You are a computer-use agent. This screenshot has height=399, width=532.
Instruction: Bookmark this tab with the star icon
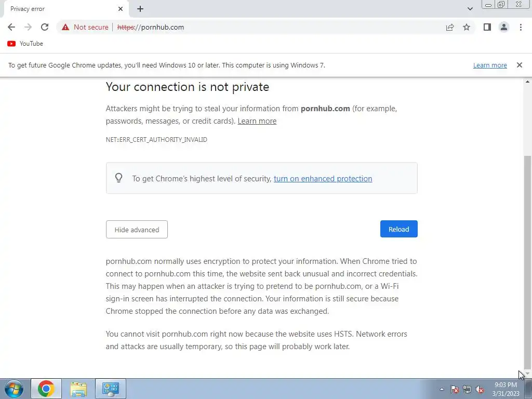pos(467,27)
